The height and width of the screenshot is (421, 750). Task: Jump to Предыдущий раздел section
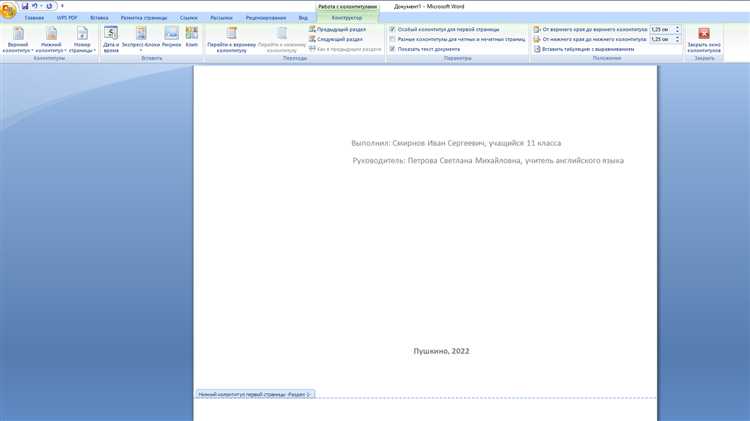coord(337,29)
